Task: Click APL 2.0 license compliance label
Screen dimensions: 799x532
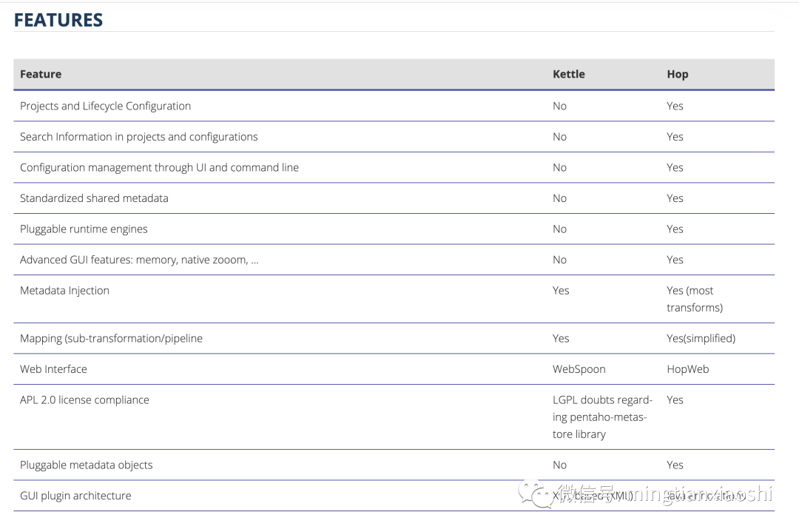Action: [x=84, y=400]
